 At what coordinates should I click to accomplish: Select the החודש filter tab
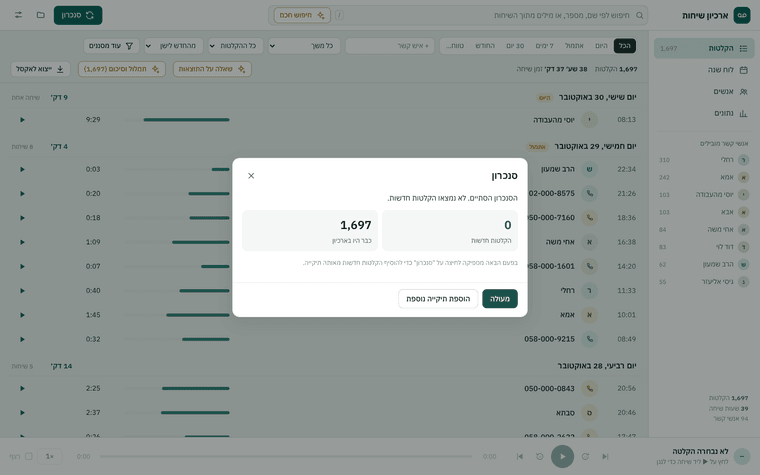pyautogui.click(x=485, y=46)
